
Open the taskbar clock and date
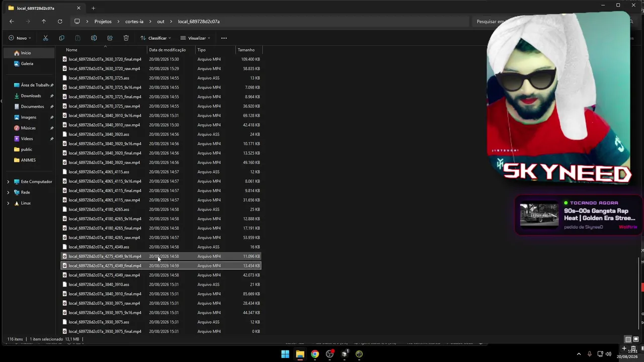(x=627, y=354)
